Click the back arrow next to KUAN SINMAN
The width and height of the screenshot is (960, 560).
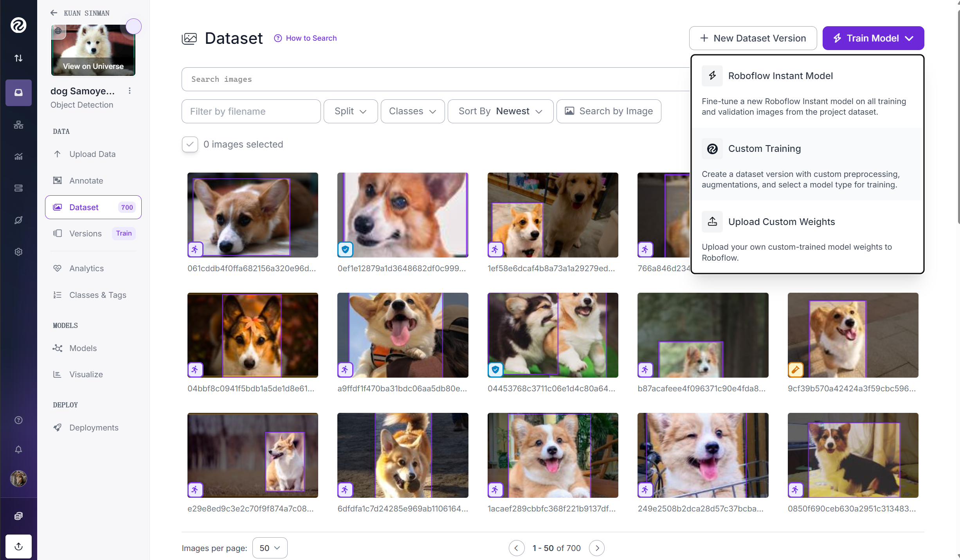[54, 13]
